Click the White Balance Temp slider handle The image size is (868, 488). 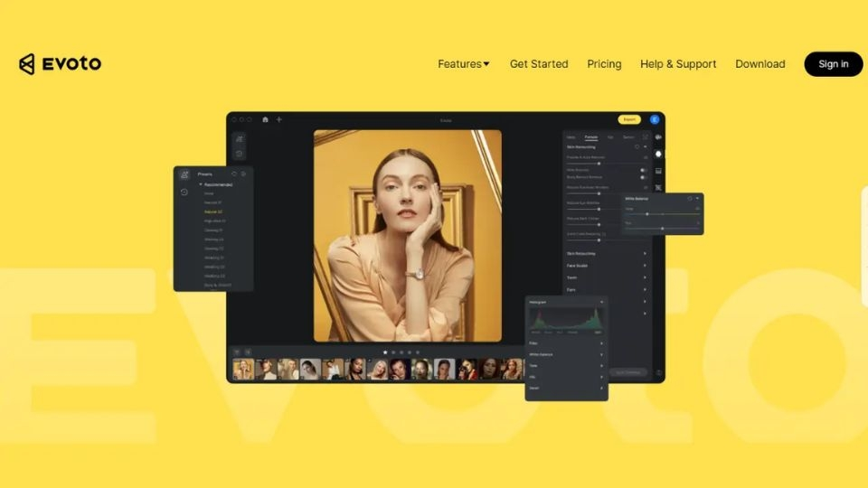tap(646, 214)
